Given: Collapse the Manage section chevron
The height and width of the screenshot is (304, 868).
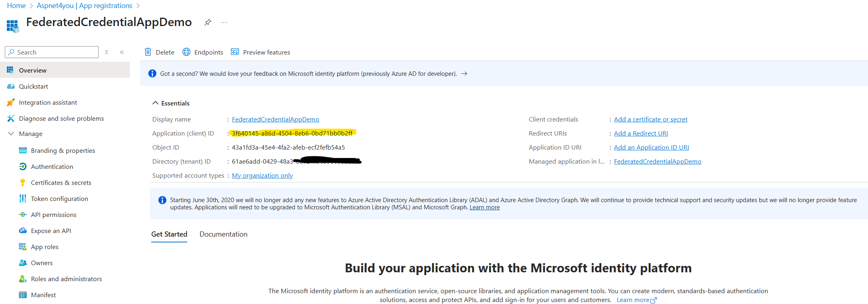Looking at the screenshot, I should click(11, 134).
